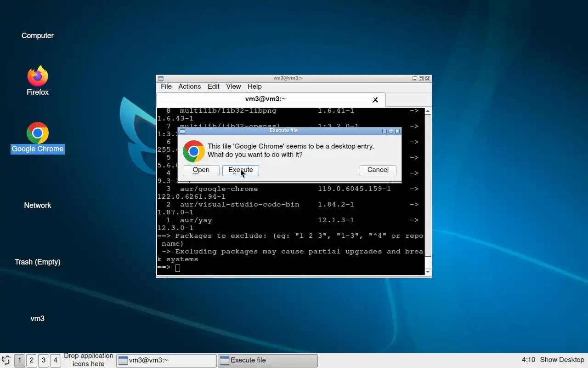Click the Execute file taskbar window button
The height and width of the screenshot is (368, 588).
[267, 360]
